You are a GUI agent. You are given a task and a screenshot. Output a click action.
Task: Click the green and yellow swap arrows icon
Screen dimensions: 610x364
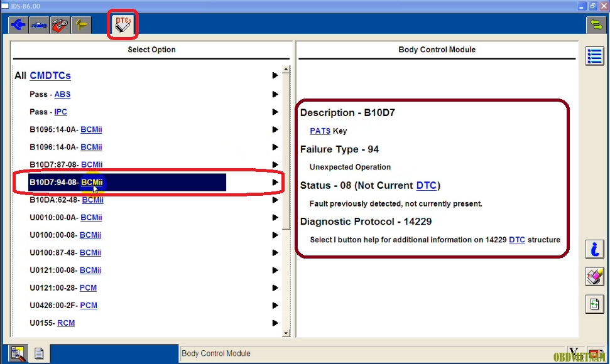(x=596, y=25)
